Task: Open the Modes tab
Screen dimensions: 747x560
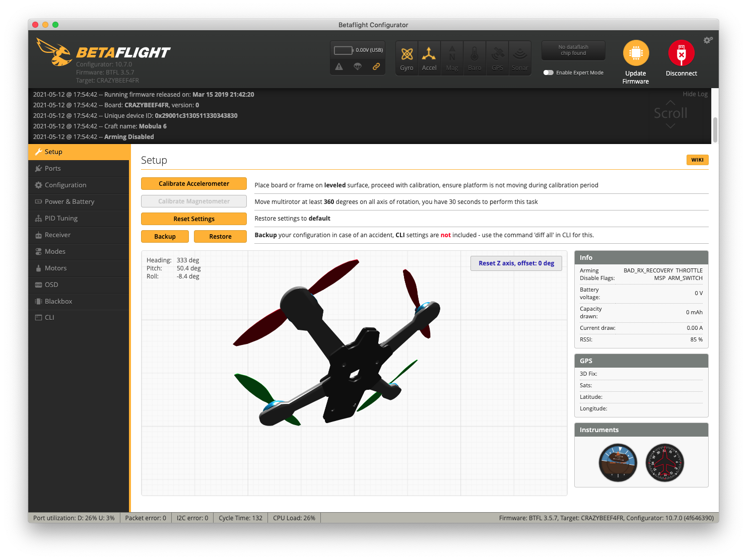Action: 79,252
